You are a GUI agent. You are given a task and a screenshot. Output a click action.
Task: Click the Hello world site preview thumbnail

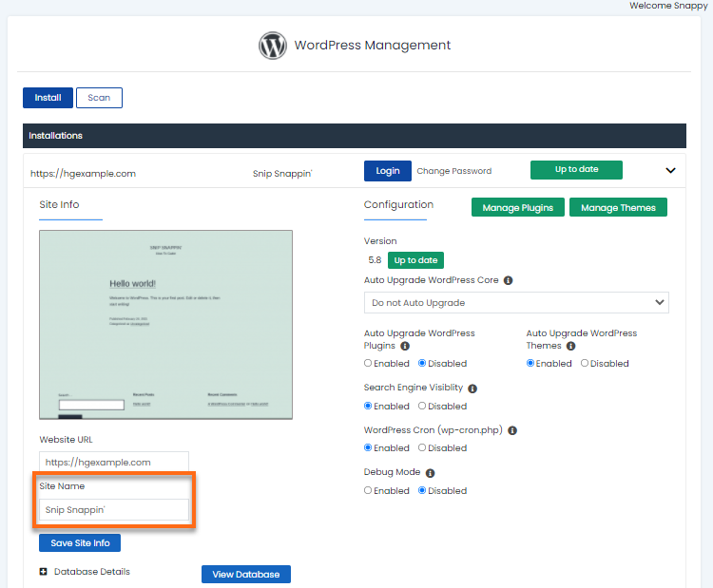tap(166, 325)
